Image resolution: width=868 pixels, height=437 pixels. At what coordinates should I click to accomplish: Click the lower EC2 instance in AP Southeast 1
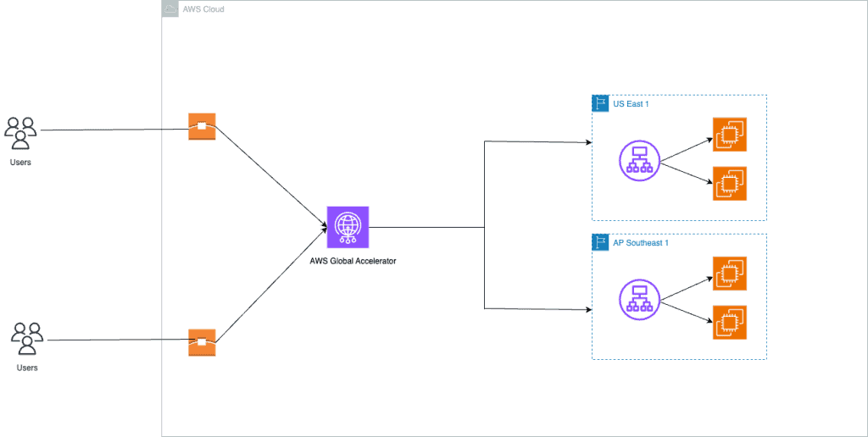(x=730, y=323)
